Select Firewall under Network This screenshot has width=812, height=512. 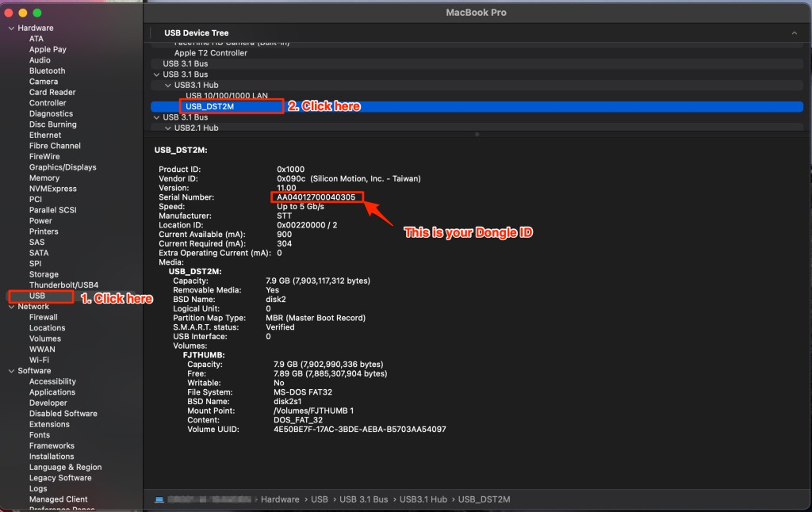[44, 317]
